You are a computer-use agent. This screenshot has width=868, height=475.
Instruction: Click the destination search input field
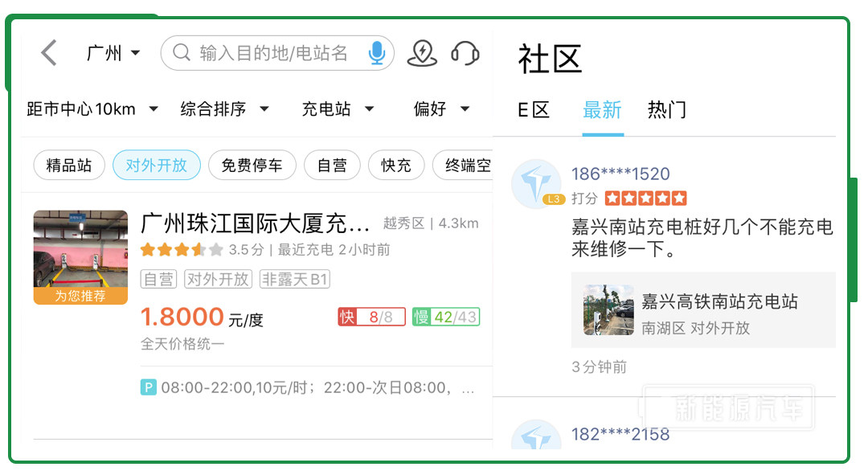[273, 53]
